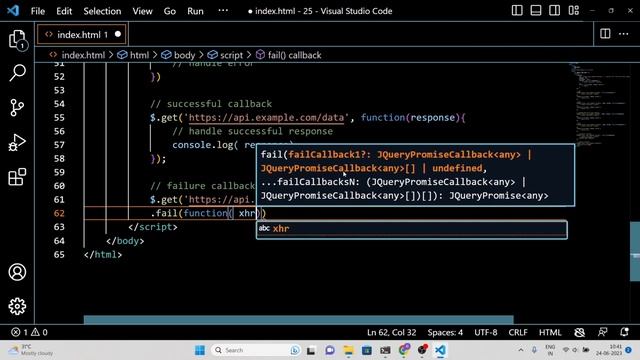640x360 pixels.
Task: Click line number 55 in gutter
Action: pos(59,118)
